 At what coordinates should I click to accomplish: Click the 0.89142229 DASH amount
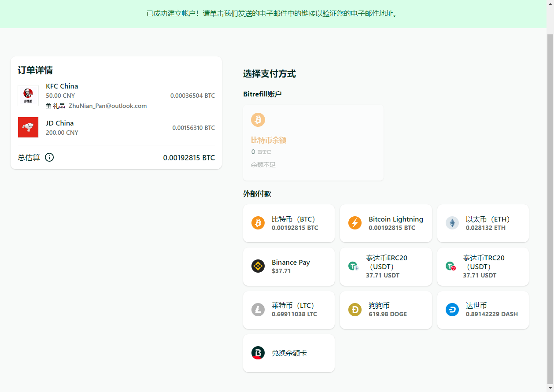(492, 314)
